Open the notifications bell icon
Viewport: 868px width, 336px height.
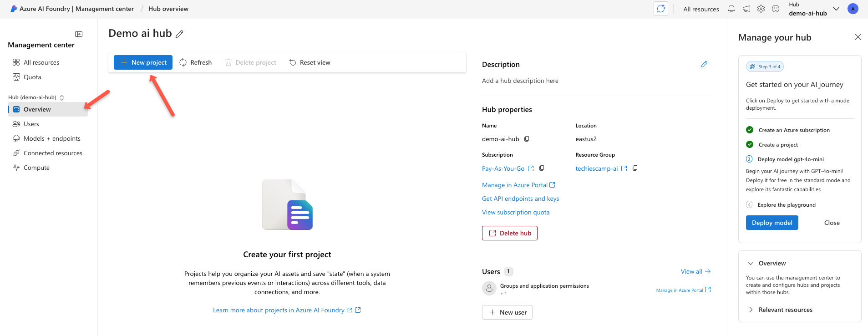[x=731, y=9]
